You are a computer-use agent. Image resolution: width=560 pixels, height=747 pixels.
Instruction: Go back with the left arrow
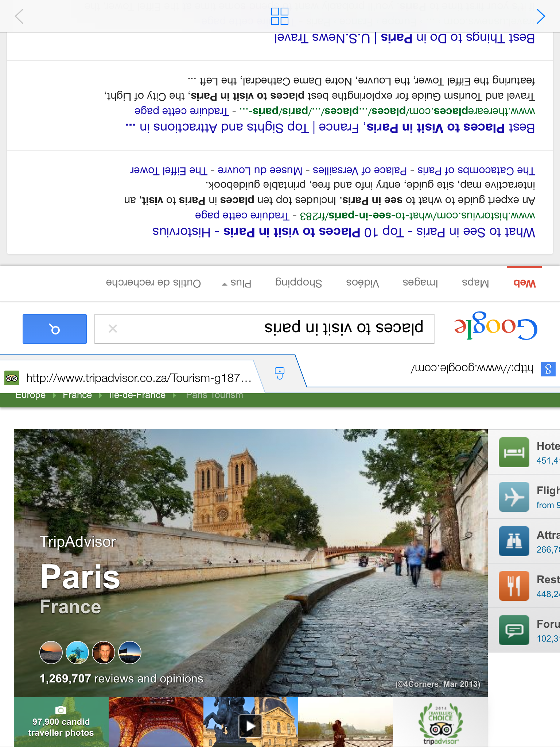19,16
